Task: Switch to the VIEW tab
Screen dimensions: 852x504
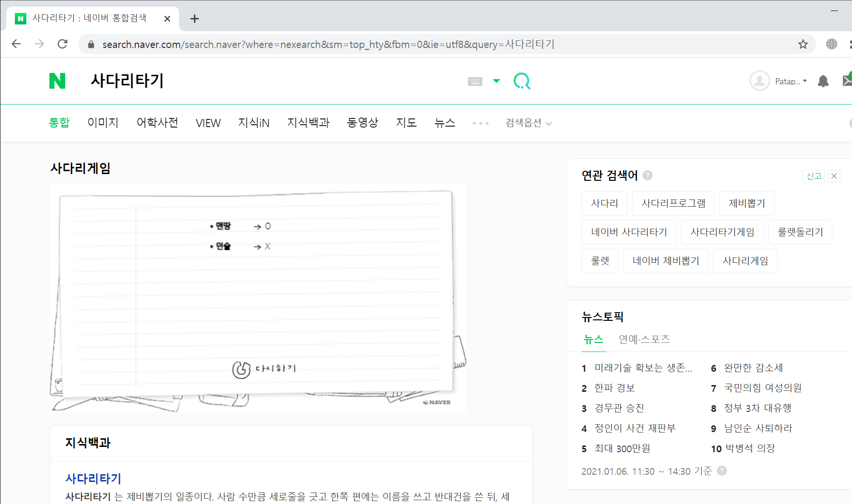Action: 208,123
